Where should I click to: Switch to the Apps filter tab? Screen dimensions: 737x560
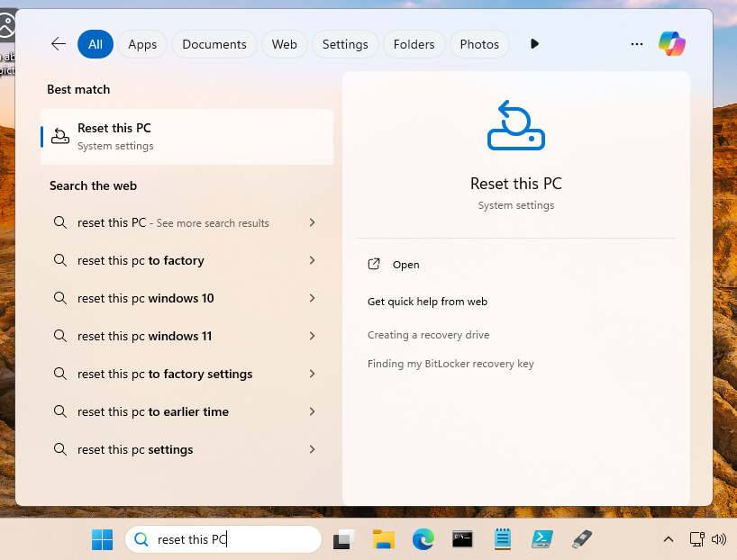[x=142, y=44]
